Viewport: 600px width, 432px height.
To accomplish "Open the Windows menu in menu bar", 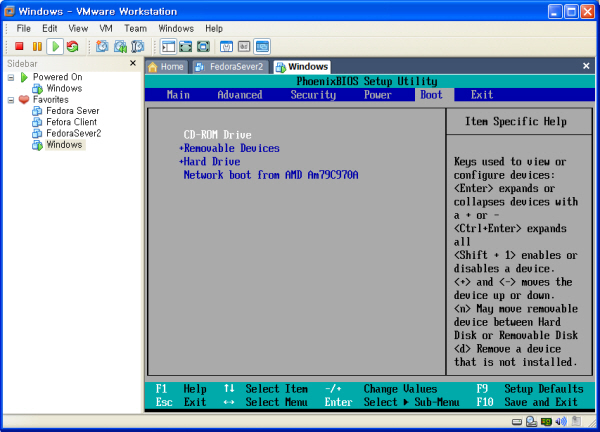I will pyautogui.click(x=176, y=28).
